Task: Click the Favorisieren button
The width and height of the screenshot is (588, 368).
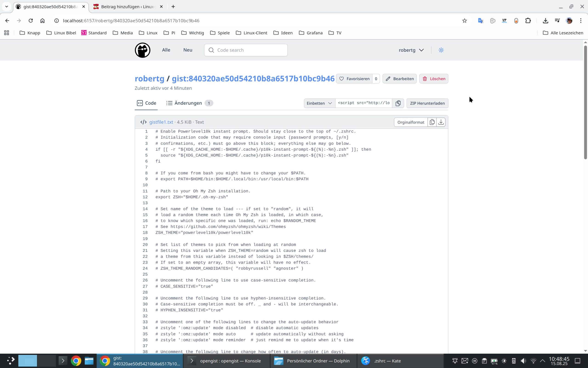Action: [354, 79]
